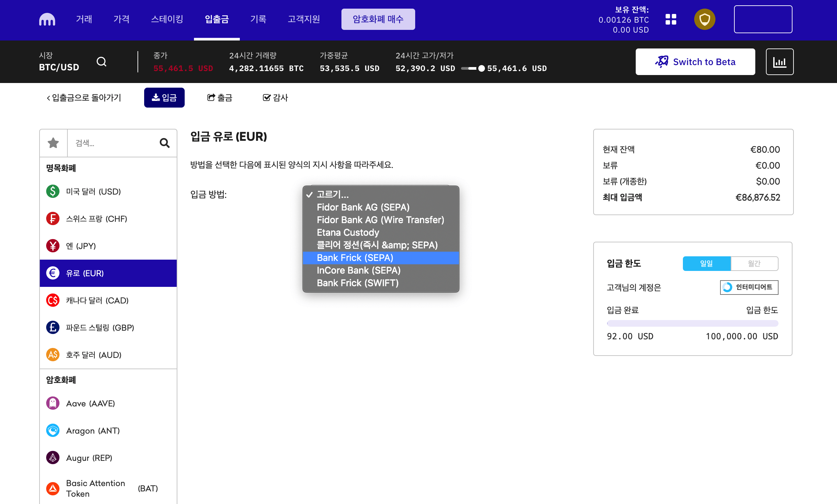Click the market search magnifier icon
837x504 pixels.
101,62
